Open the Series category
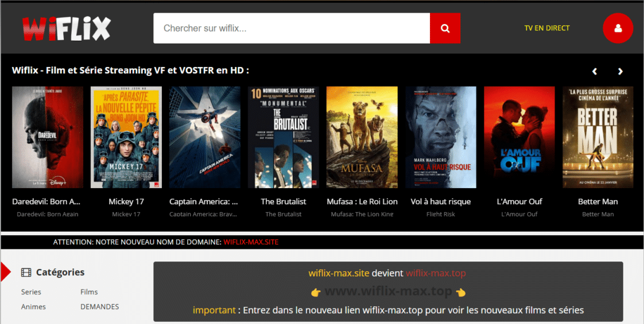Screen dimensions: 644x324 tap(31, 292)
